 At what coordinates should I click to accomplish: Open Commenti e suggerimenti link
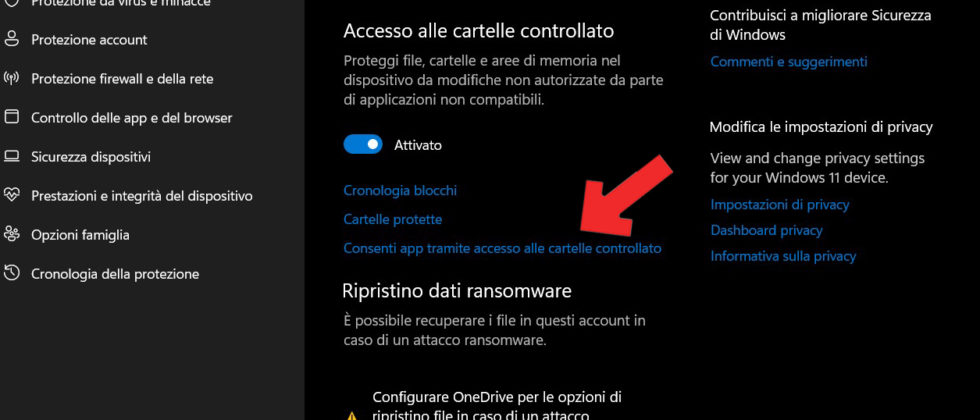pyautogui.click(x=789, y=61)
